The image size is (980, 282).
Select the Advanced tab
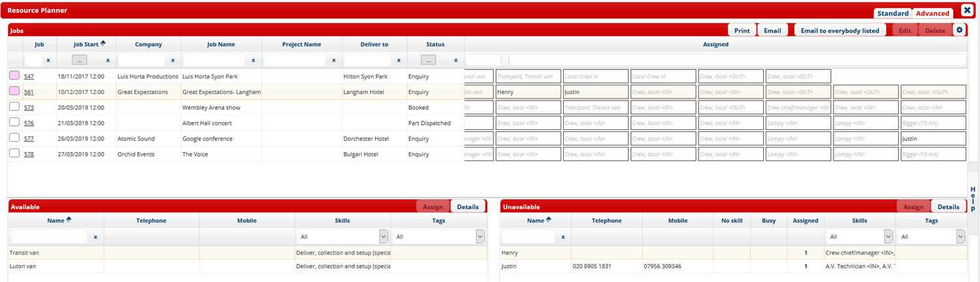pos(932,13)
